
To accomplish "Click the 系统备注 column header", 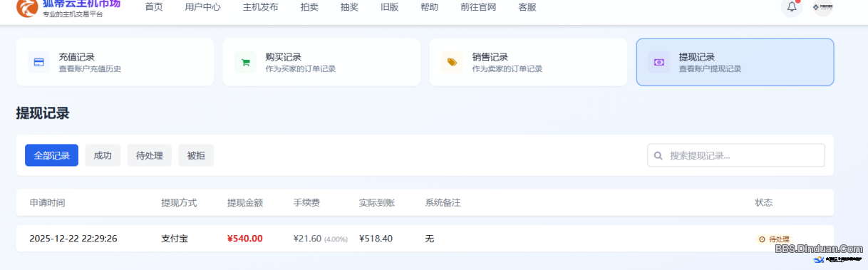I will (443, 203).
